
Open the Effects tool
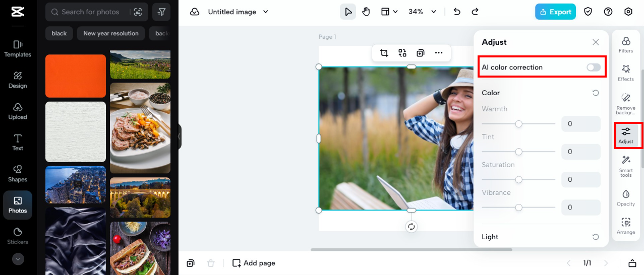click(626, 73)
